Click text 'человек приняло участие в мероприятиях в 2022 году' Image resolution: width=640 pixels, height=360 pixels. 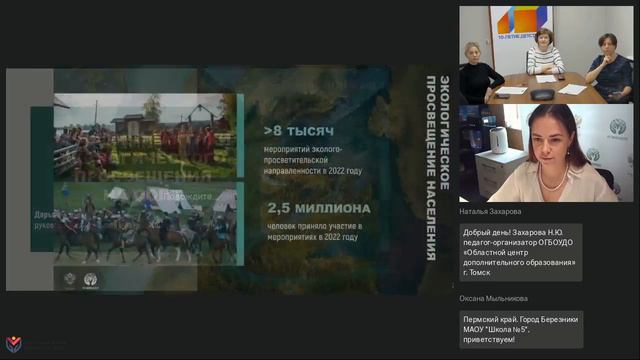point(314,231)
